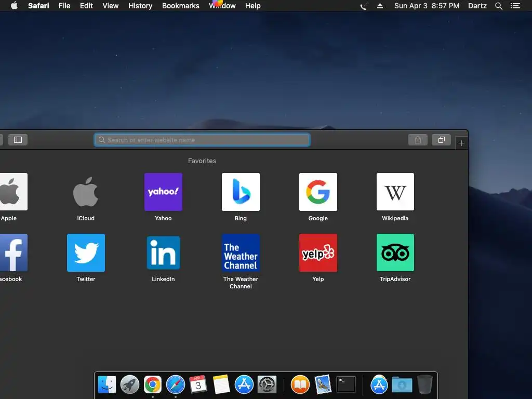Open Notification Center list icon

click(x=515, y=6)
